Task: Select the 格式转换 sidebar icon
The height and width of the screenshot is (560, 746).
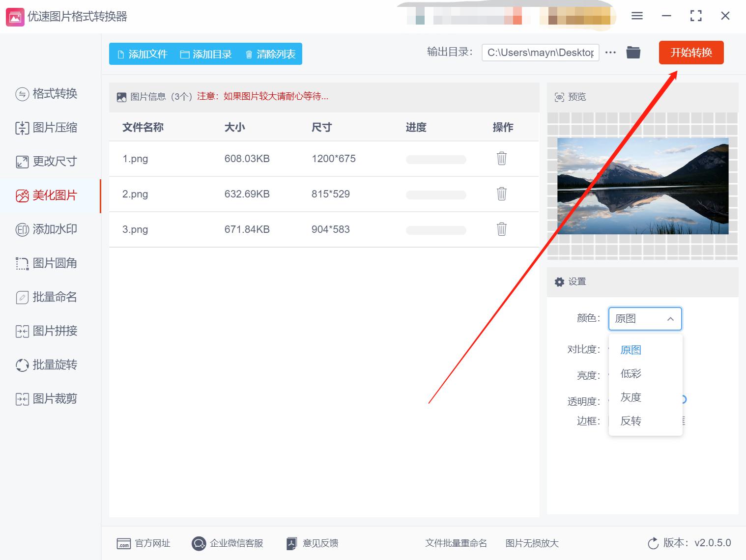Action: click(x=49, y=94)
